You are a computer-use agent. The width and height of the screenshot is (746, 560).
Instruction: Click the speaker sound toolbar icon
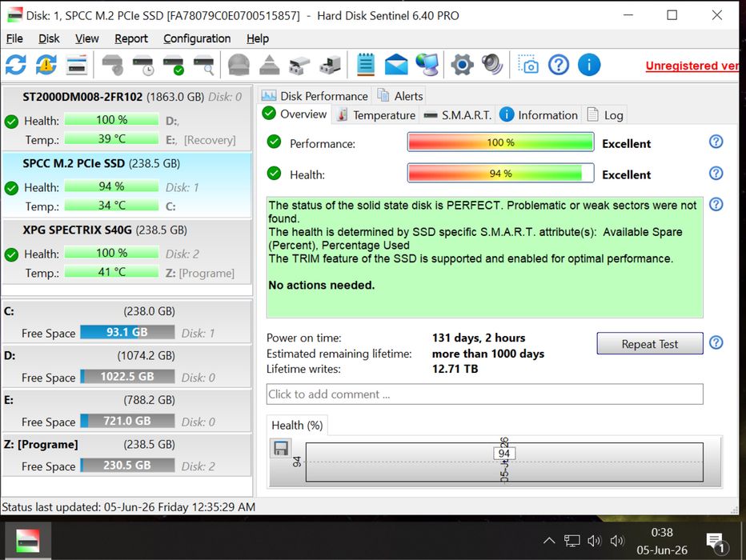pyautogui.click(x=492, y=65)
